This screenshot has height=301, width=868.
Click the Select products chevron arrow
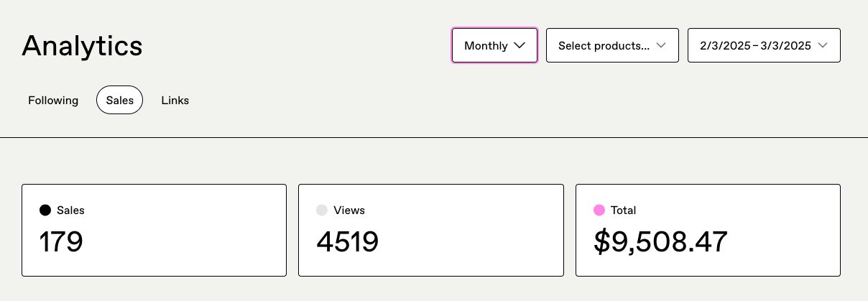[661, 45]
